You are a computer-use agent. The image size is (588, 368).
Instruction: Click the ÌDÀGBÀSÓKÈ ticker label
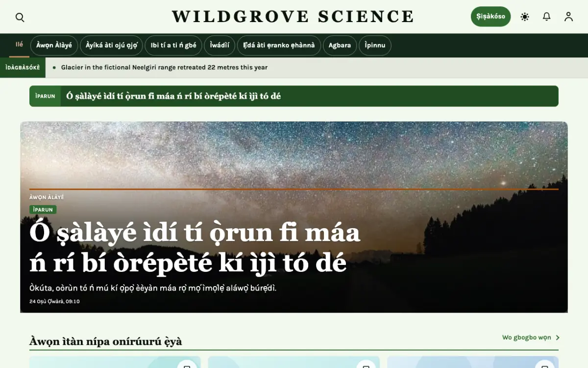[23, 68]
